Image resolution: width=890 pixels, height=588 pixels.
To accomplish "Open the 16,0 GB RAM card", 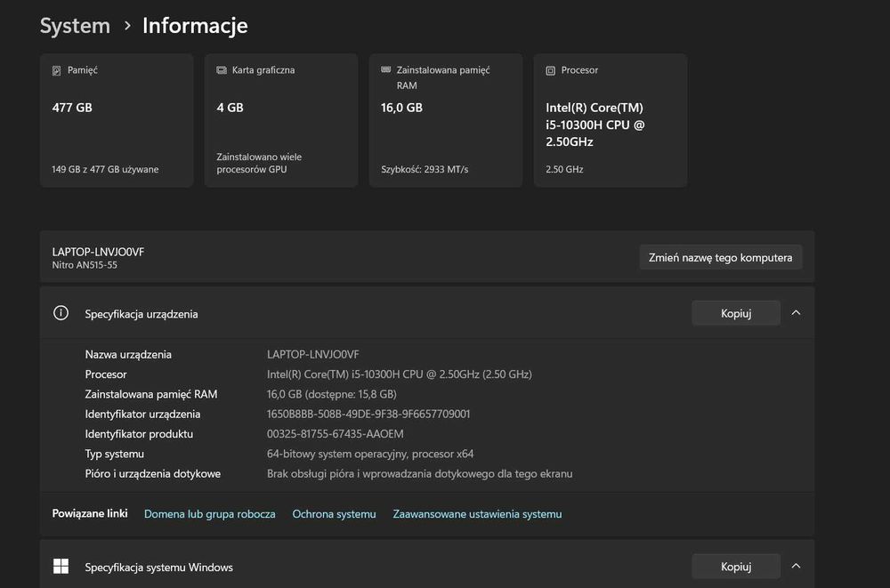I will click(x=446, y=120).
